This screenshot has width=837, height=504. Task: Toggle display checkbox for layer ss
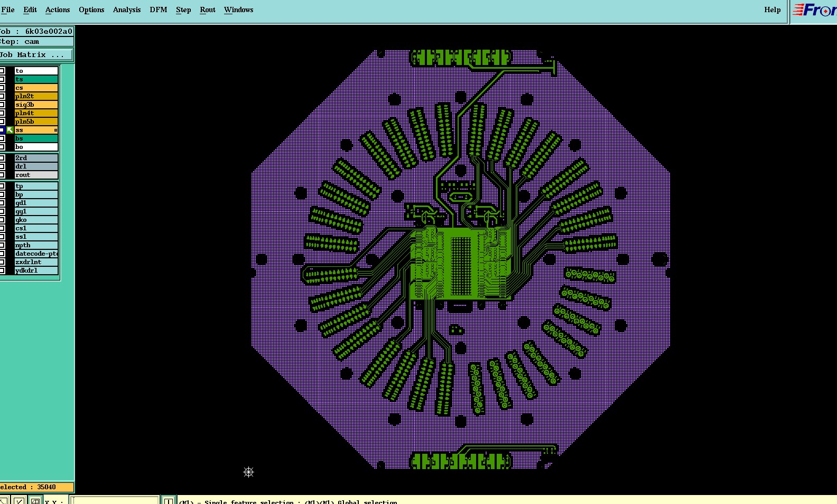(2, 130)
